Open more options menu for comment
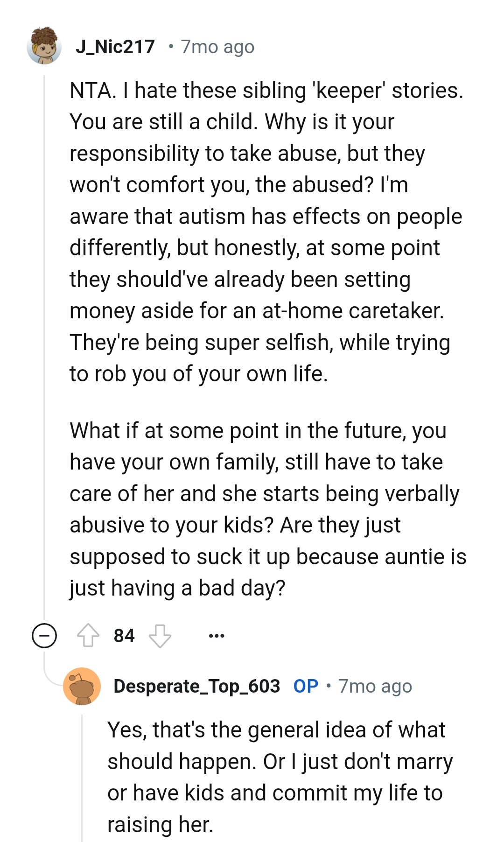The image size is (504, 842). point(217,636)
